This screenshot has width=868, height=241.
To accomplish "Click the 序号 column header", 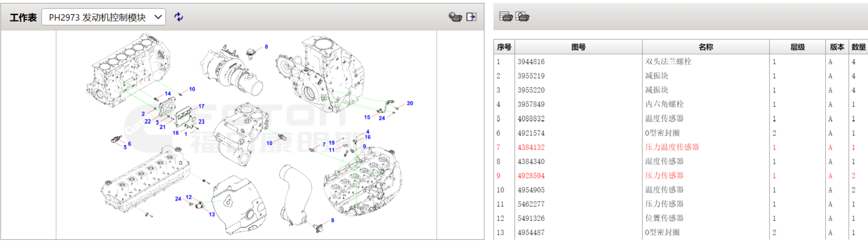I will [x=504, y=47].
